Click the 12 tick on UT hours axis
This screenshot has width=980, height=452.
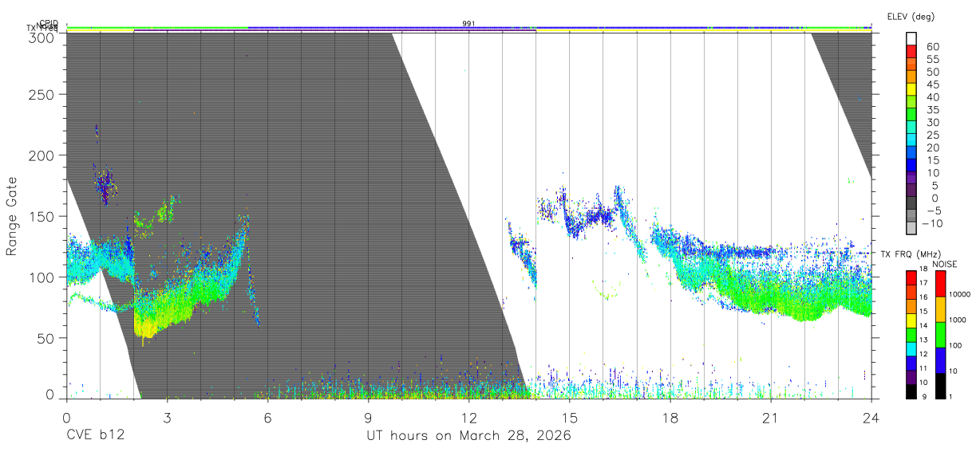468,417
